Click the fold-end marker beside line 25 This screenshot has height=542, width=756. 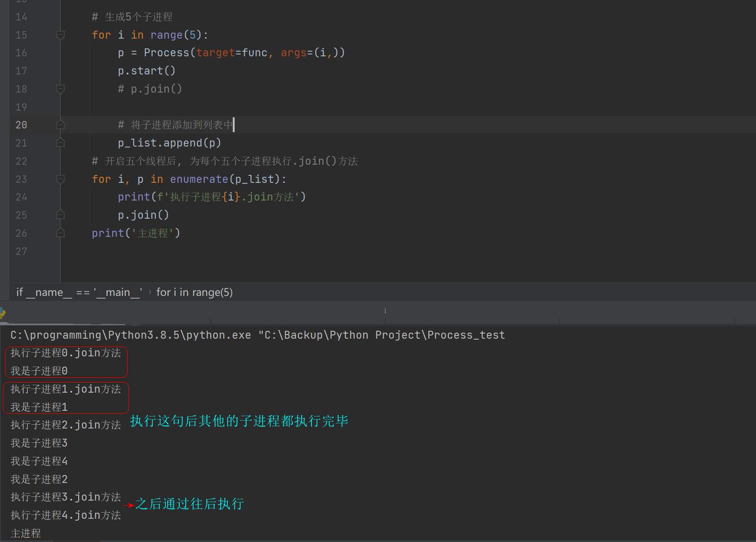[x=60, y=214]
